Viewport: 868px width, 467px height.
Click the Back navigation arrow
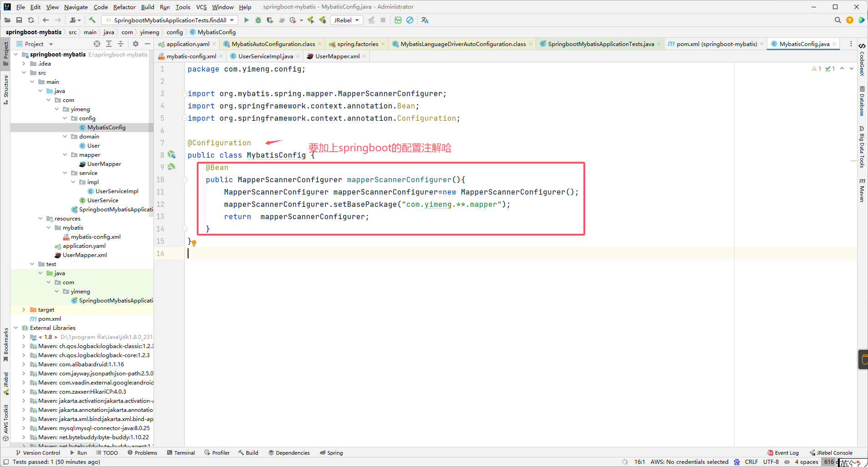click(x=46, y=20)
